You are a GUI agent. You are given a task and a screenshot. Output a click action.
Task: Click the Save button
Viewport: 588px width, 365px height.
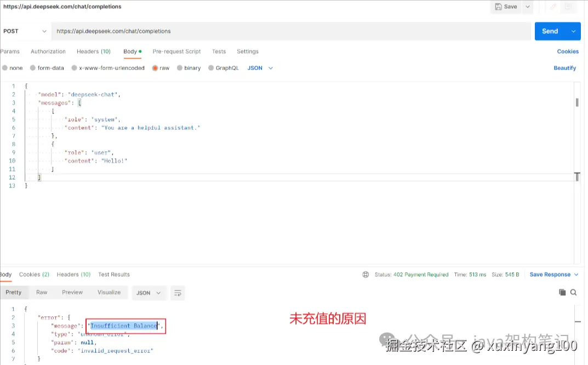pos(506,7)
